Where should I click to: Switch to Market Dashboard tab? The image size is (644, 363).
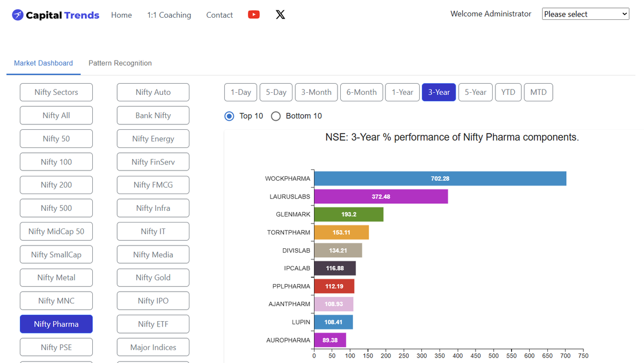43,63
